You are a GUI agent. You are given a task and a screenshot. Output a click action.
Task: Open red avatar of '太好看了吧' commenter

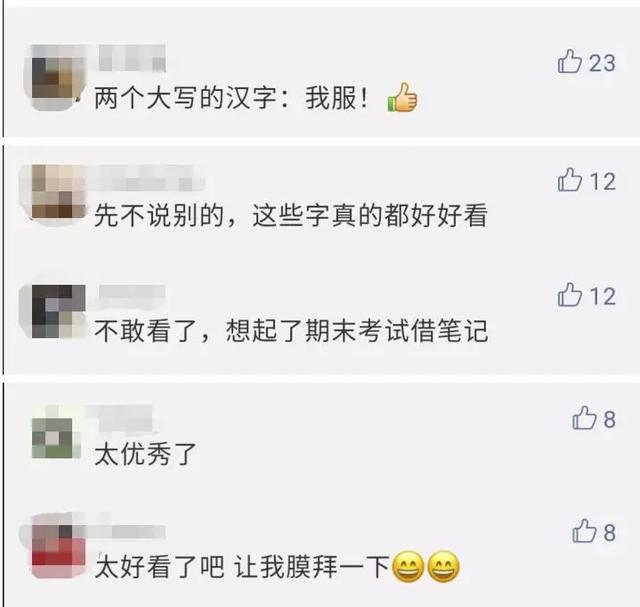pos(58,545)
